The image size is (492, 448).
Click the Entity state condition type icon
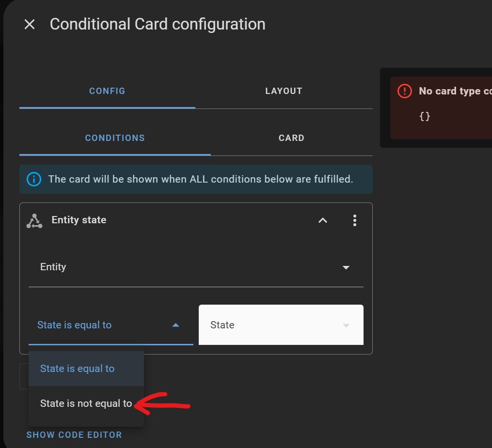(34, 220)
